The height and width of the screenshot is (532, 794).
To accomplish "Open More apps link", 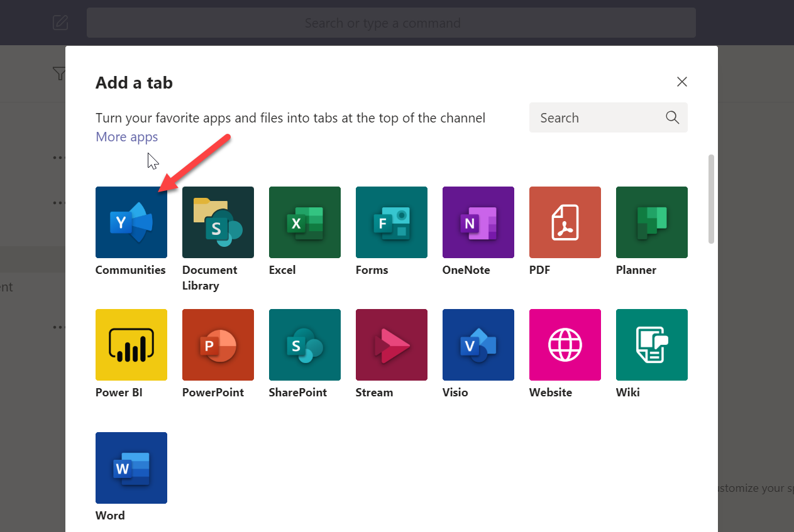I will tap(126, 136).
